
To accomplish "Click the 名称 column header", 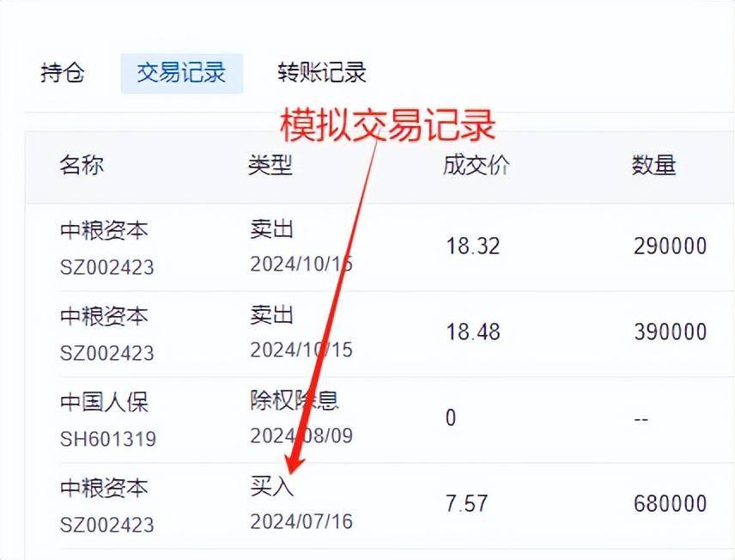I will [x=82, y=165].
